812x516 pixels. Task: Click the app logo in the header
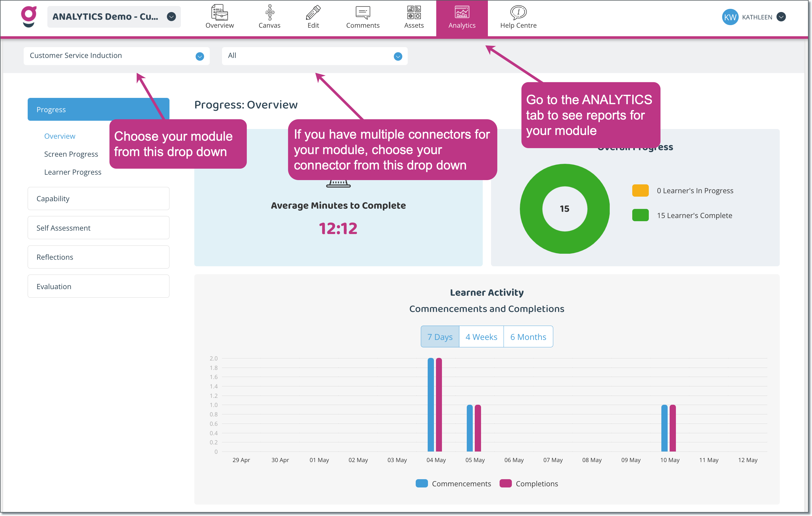29,17
